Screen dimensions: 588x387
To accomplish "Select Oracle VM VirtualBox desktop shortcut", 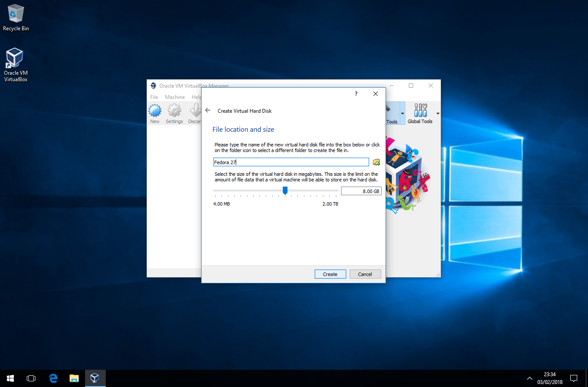I will [x=16, y=65].
